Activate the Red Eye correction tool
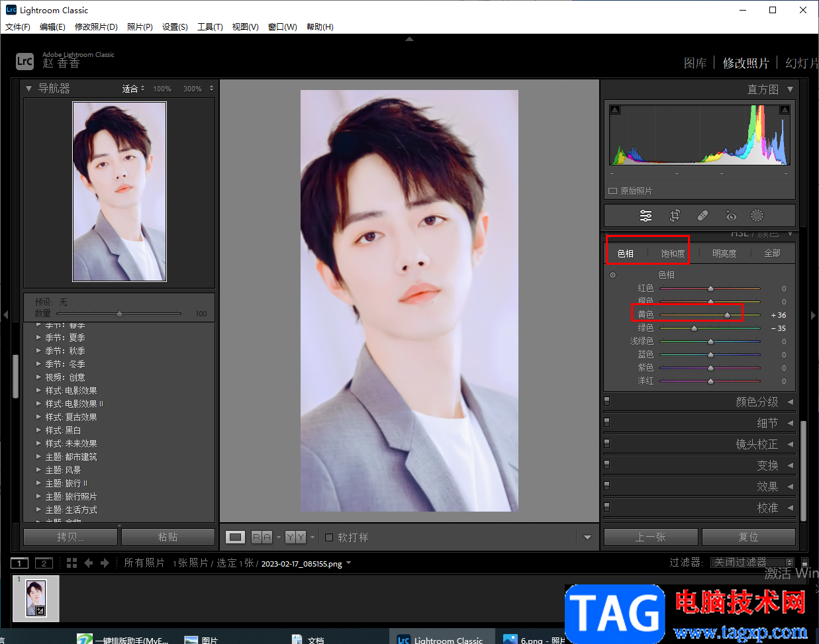 pyautogui.click(x=730, y=216)
